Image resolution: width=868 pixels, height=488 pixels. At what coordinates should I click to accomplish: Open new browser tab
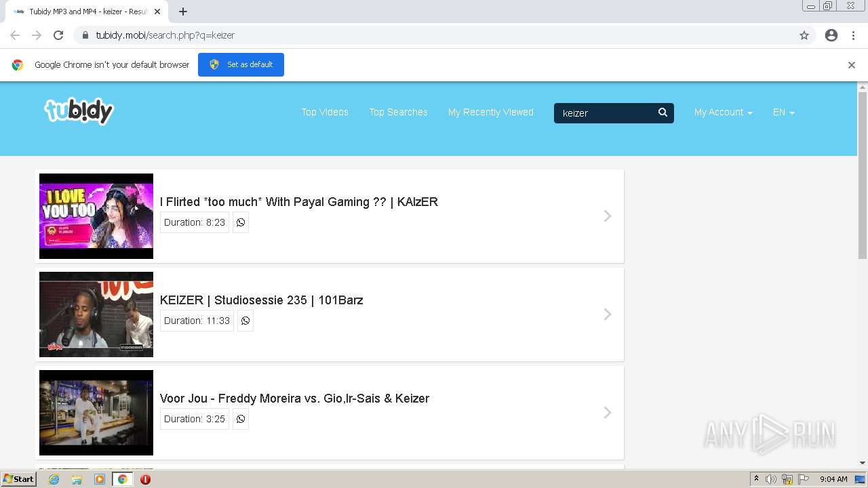tap(183, 12)
